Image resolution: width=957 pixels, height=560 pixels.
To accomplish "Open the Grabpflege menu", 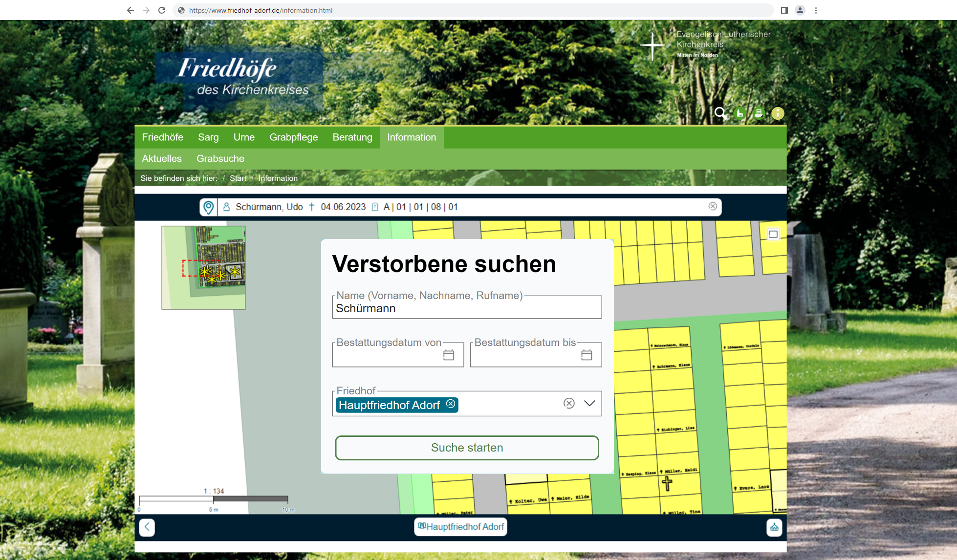I will pos(294,137).
